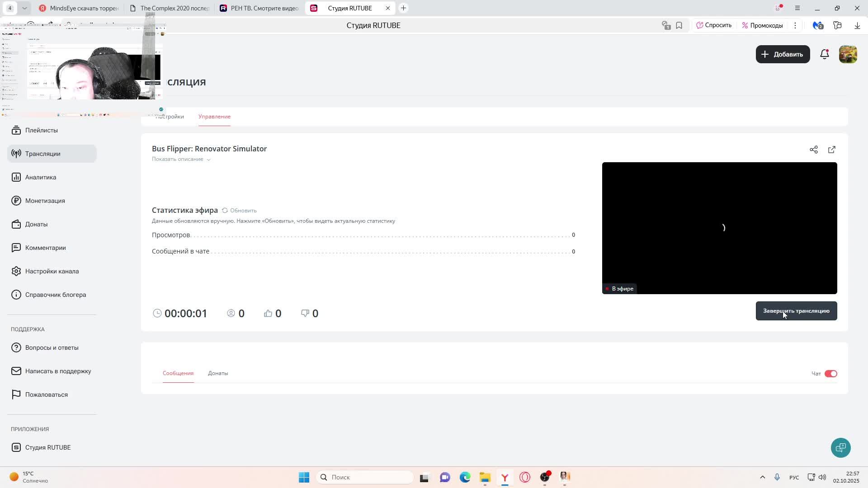Click the bookmark icon in the address bar

pos(679,25)
